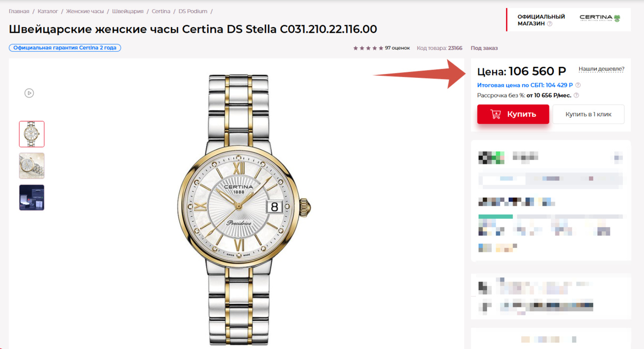Navigate to Женские часы breadcrumb
Image resolution: width=644 pixels, height=349 pixels.
(85, 11)
